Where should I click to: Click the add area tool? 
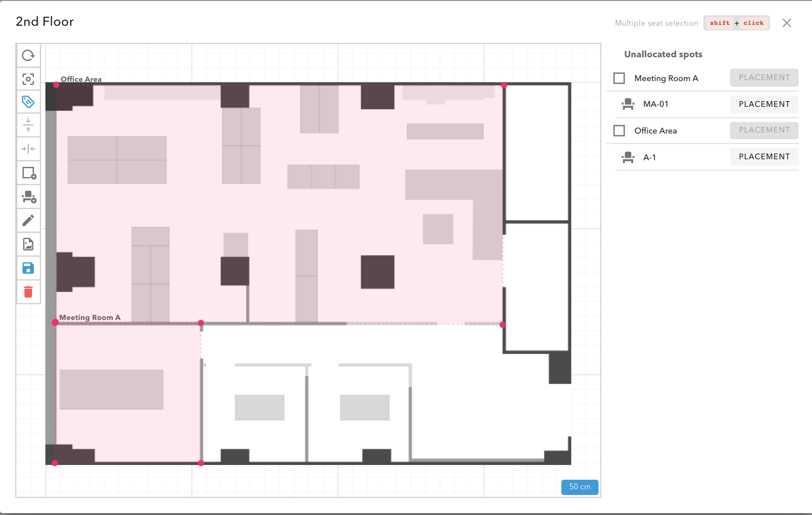point(28,173)
